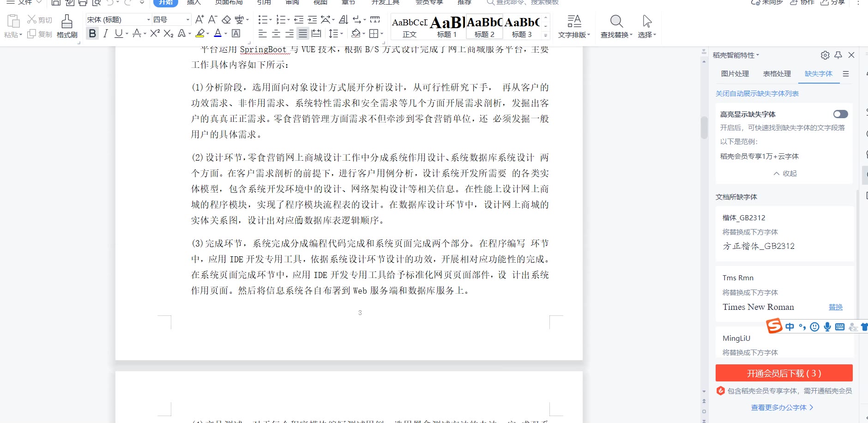Switch to the 图片处理 panel tab
This screenshot has height=423, width=868.
pos(735,74)
